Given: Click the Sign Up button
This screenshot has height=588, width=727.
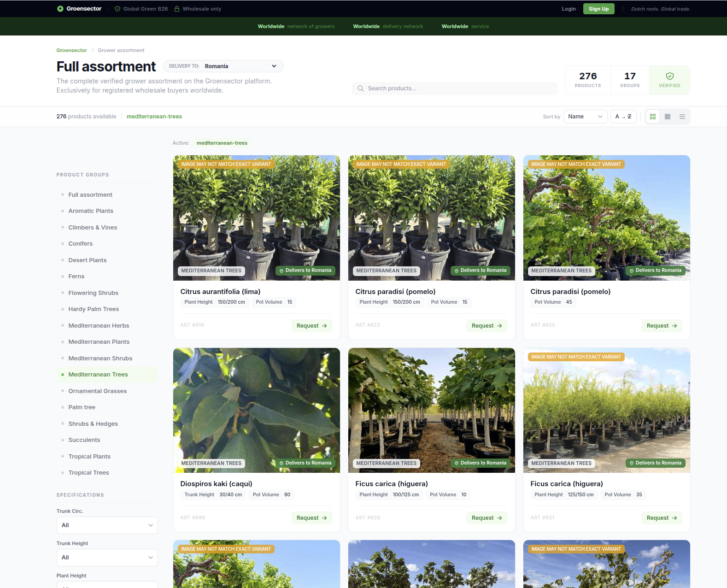Looking at the screenshot, I should [x=599, y=9].
